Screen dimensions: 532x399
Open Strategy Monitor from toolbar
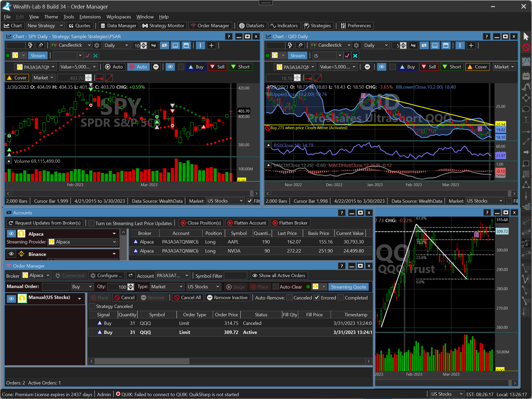point(163,26)
